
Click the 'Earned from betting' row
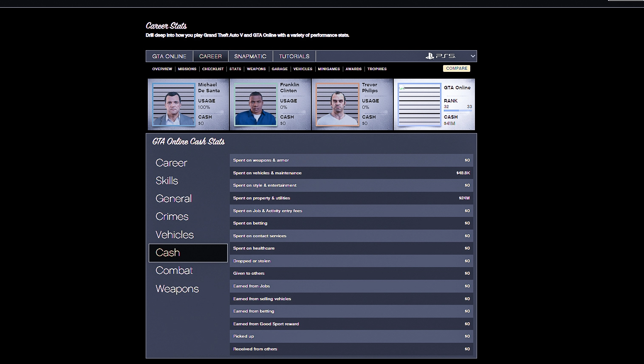(x=351, y=311)
